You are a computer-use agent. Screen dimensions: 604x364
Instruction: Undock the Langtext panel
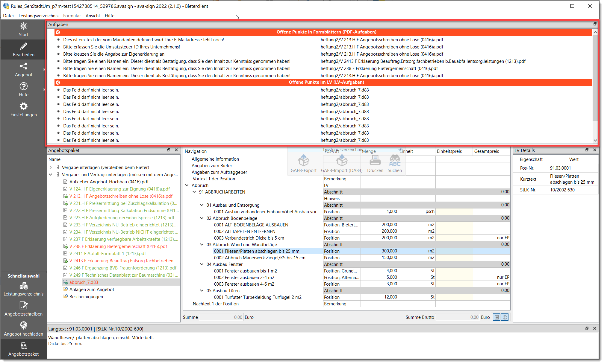coord(587,328)
